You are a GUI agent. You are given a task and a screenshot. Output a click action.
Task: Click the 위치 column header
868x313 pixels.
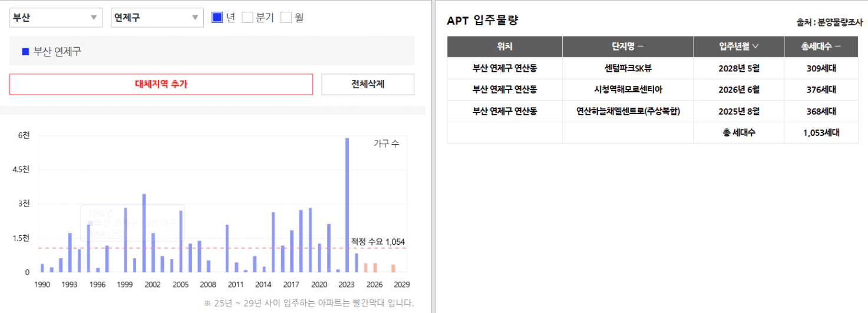(x=504, y=46)
